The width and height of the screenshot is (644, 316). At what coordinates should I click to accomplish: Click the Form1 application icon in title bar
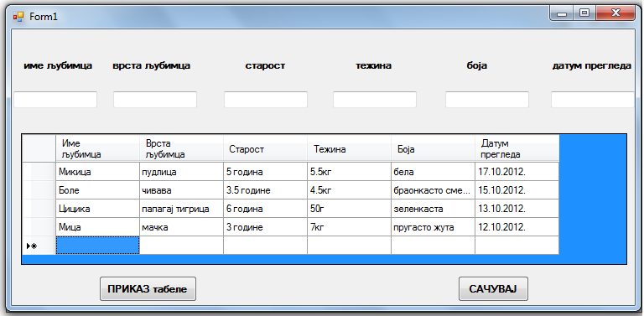pos(18,17)
